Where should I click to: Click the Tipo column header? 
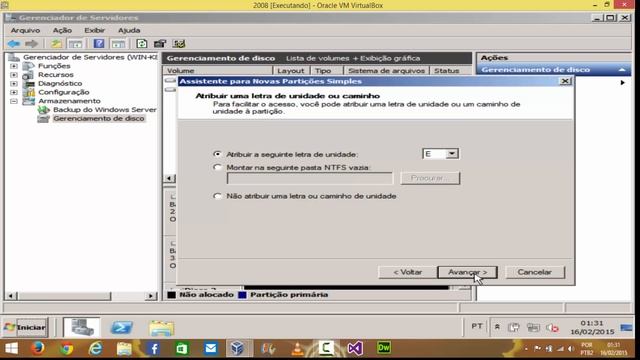pos(327,71)
